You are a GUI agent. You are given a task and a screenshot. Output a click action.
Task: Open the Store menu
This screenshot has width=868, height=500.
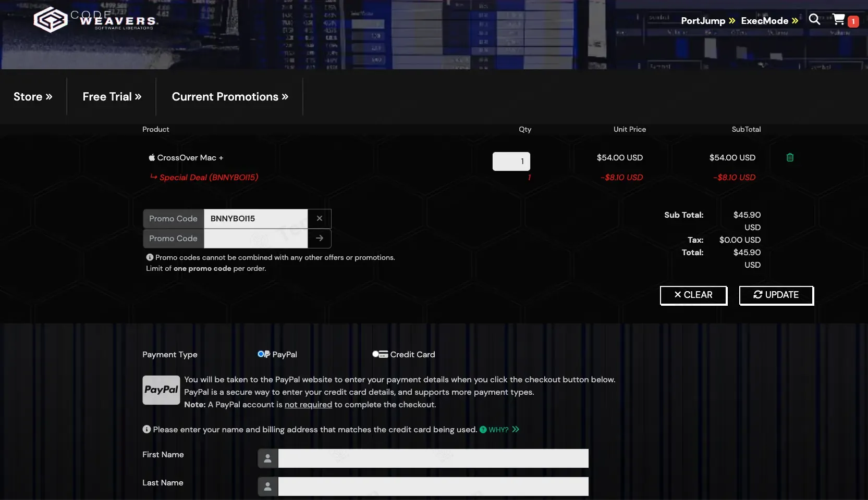coord(33,97)
